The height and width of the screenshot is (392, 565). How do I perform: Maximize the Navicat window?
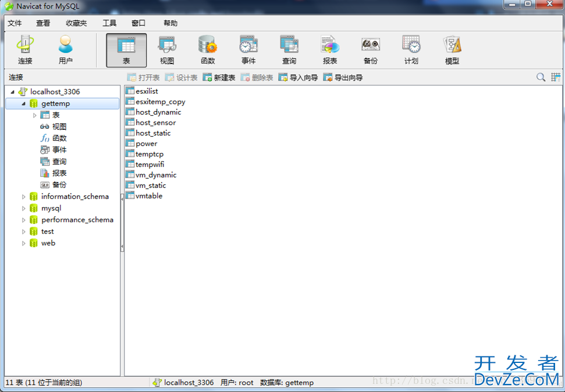coord(528,4)
